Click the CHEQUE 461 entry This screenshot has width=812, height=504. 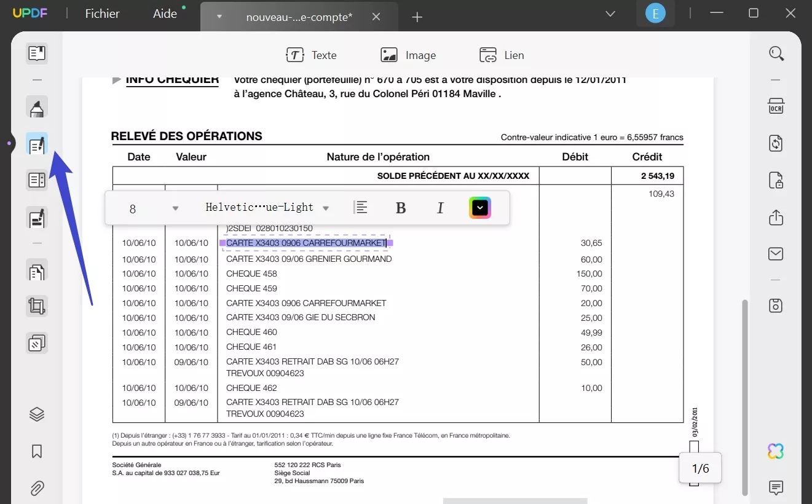pyautogui.click(x=251, y=347)
